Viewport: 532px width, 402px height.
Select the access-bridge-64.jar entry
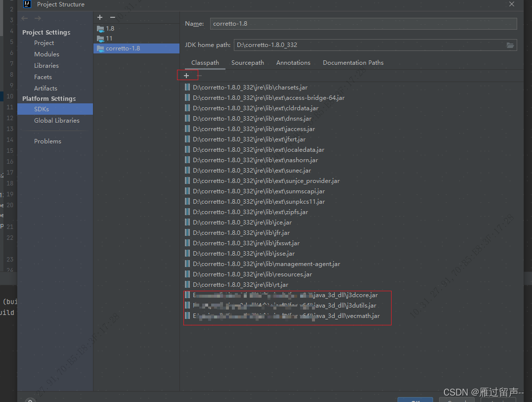[x=352, y=98]
